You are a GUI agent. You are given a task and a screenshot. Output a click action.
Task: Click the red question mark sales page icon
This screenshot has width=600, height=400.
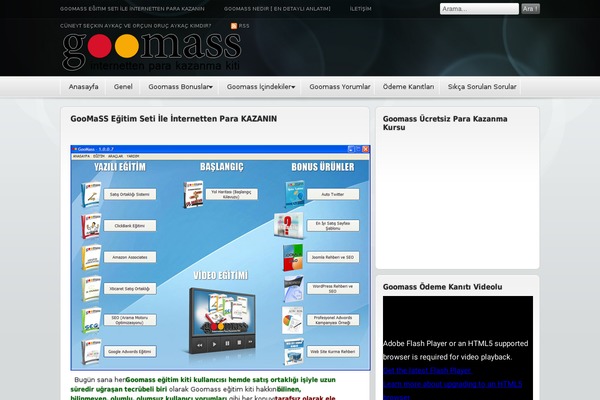tap(289, 226)
